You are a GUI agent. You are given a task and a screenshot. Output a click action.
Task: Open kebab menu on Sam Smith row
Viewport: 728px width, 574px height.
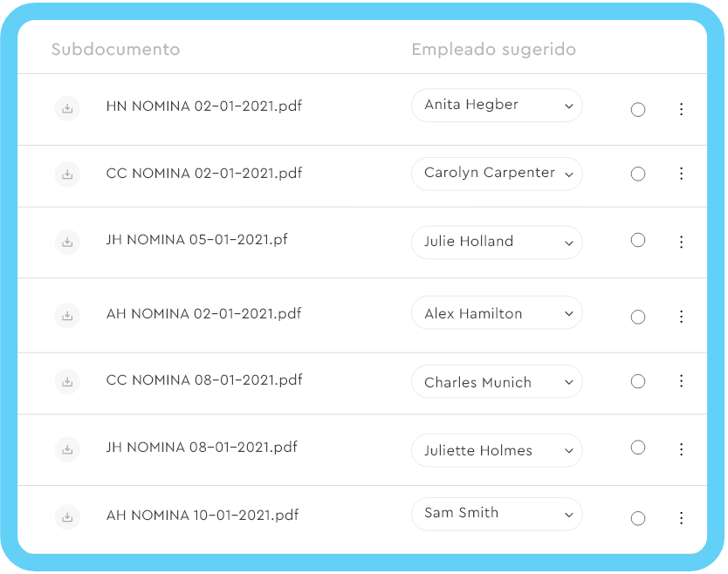coord(681,518)
